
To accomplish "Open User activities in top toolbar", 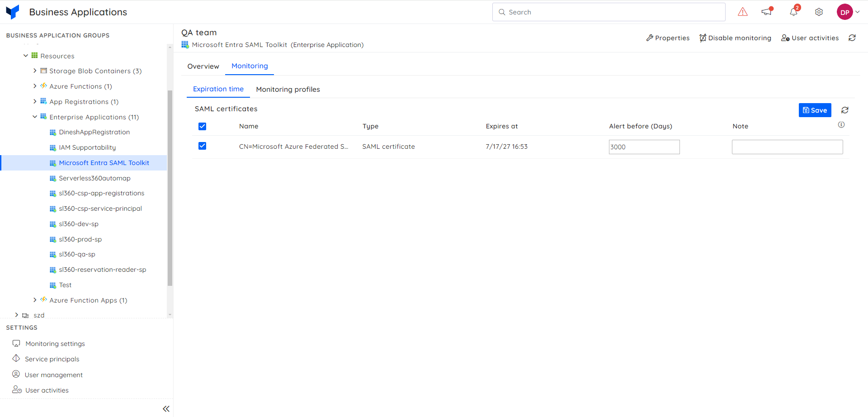I will [x=810, y=38].
